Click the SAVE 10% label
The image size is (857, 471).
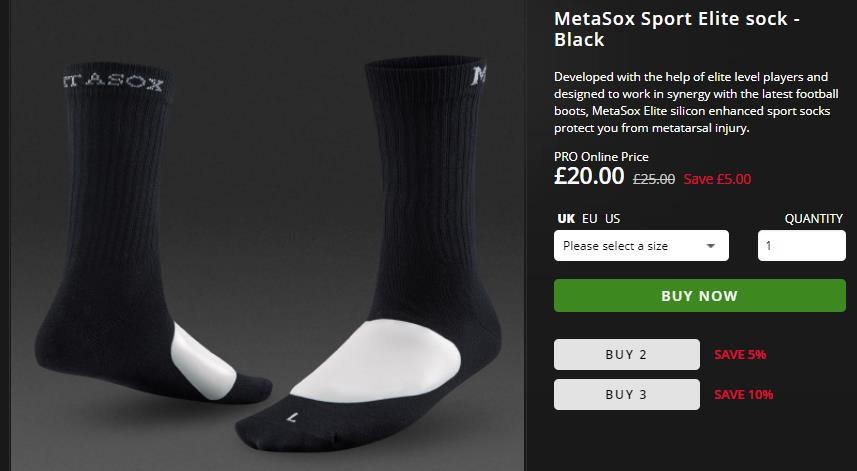[x=743, y=395]
